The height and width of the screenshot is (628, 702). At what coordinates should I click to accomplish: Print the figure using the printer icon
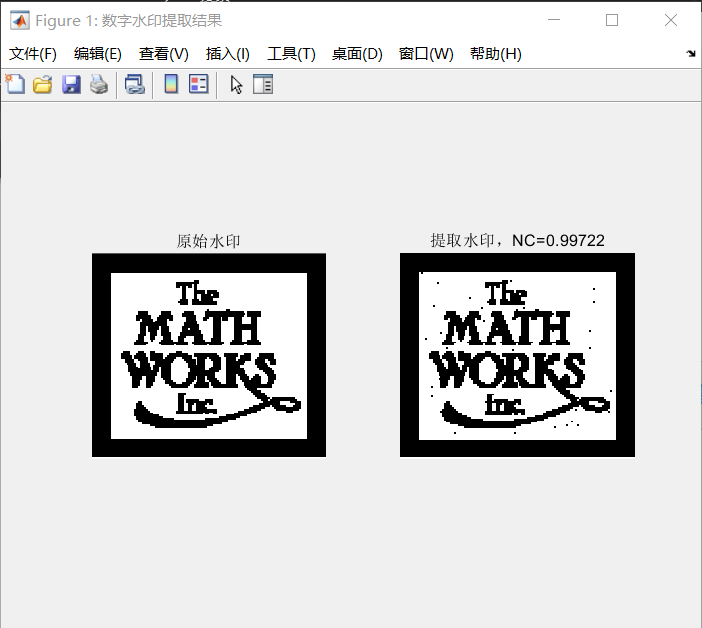[x=99, y=84]
